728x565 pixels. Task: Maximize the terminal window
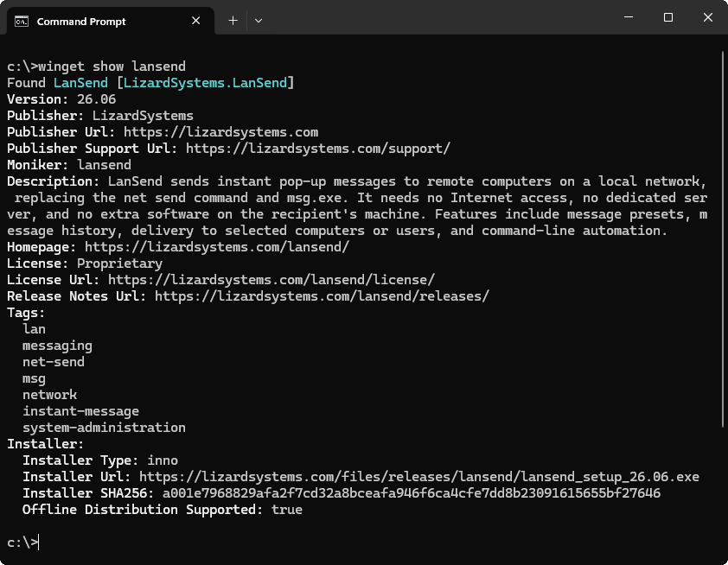[x=668, y=17]
